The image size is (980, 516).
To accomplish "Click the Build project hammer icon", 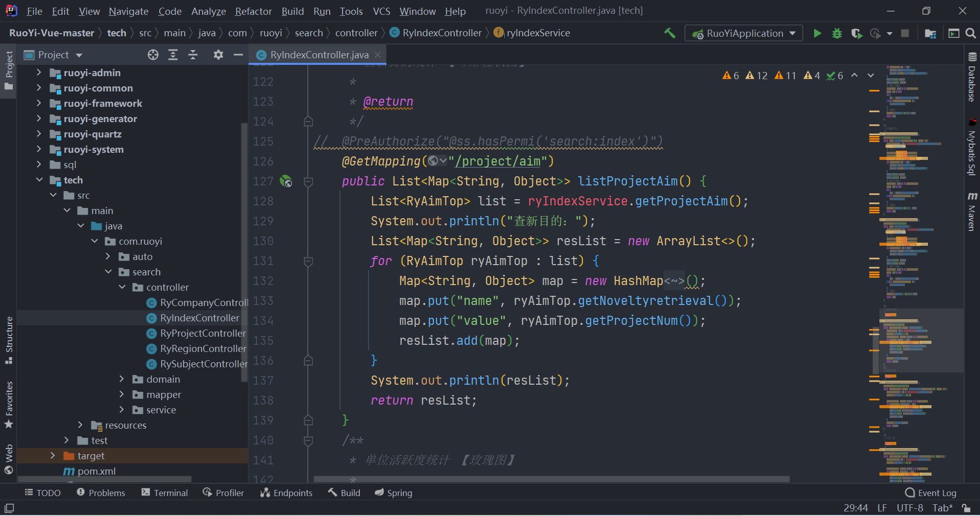I will point(670,33).
